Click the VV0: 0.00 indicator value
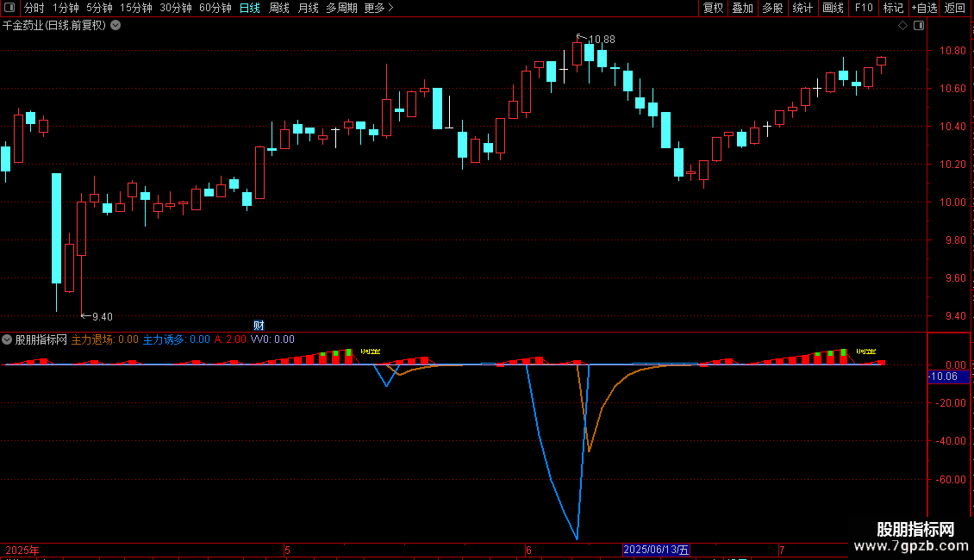The height and width of the screenshot is (560, 974). 272,339
